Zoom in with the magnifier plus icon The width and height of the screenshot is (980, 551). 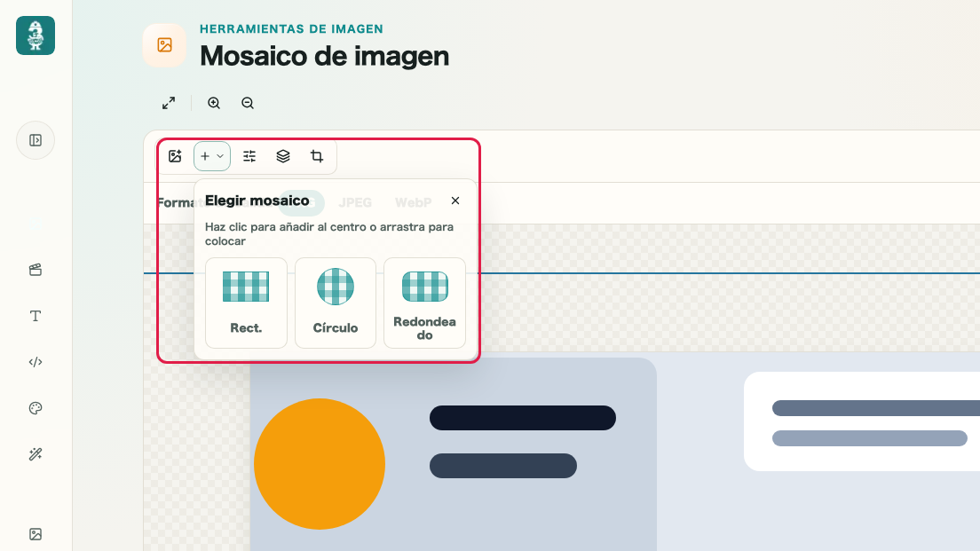coord(214,103)
